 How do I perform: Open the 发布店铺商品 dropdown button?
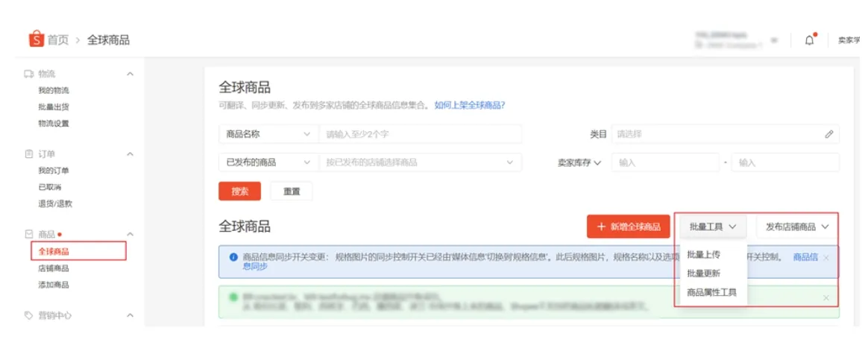797,227
